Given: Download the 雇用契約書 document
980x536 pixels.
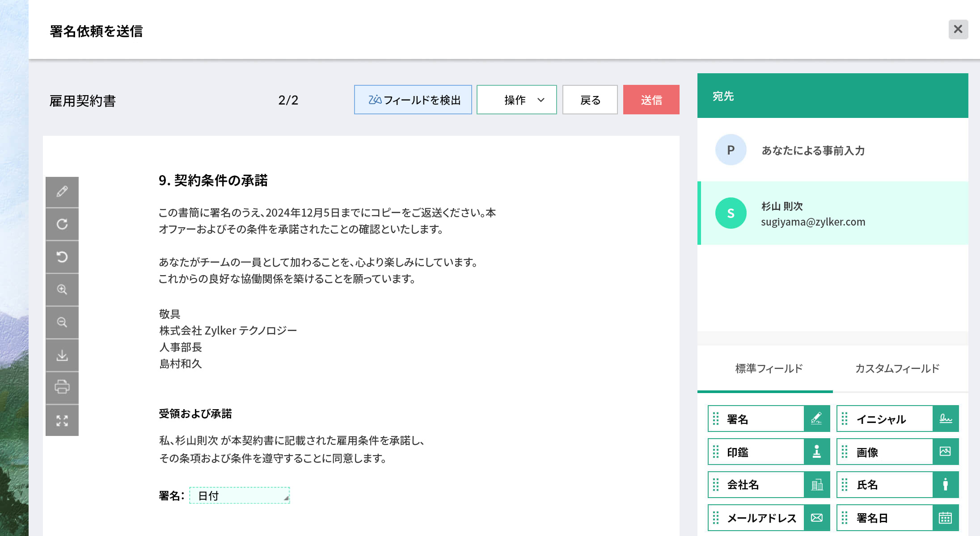Looking at the screenshot, I should coord(63,355).
